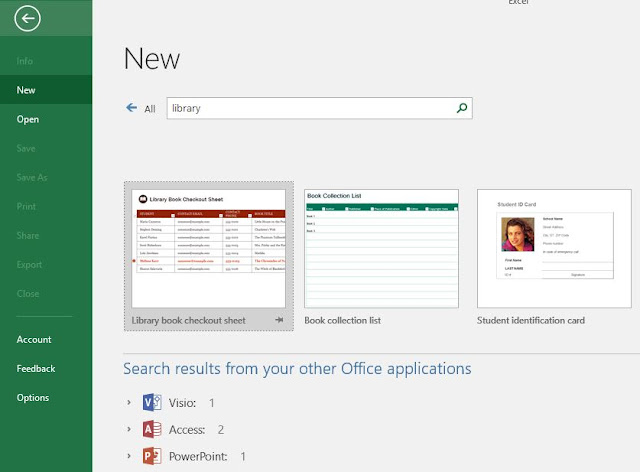Click the PowerPoint: 1 result label

(207, 456)
